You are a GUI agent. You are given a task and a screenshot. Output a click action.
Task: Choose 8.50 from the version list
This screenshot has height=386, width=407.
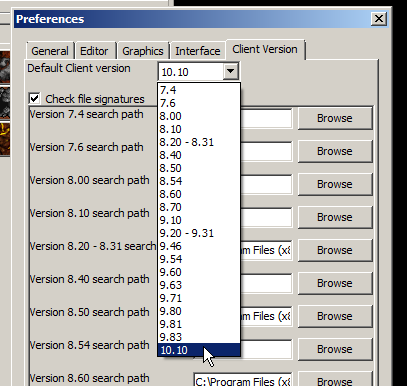coord(199,168)
